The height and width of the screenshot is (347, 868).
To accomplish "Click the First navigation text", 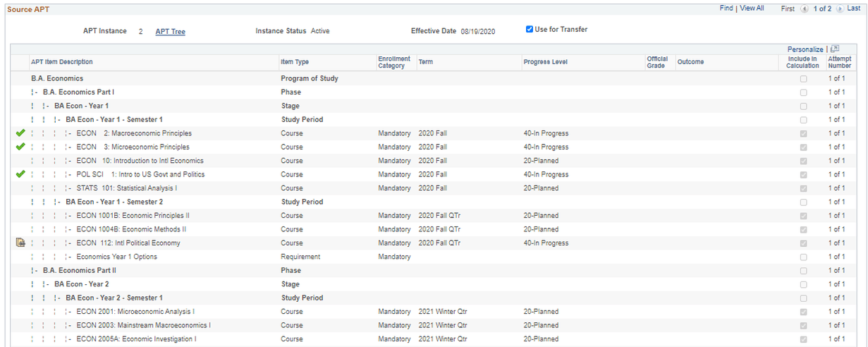I will point(788,8).
